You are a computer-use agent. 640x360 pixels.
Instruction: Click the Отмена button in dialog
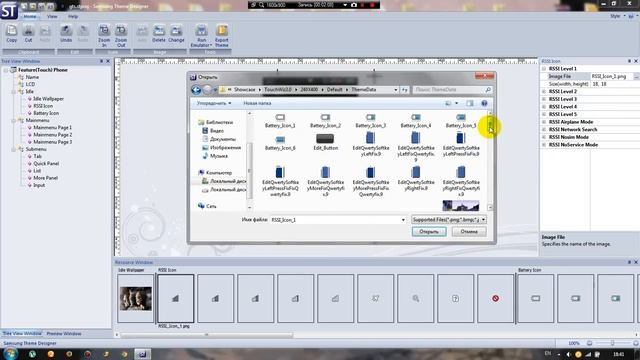tap(469, 231)
